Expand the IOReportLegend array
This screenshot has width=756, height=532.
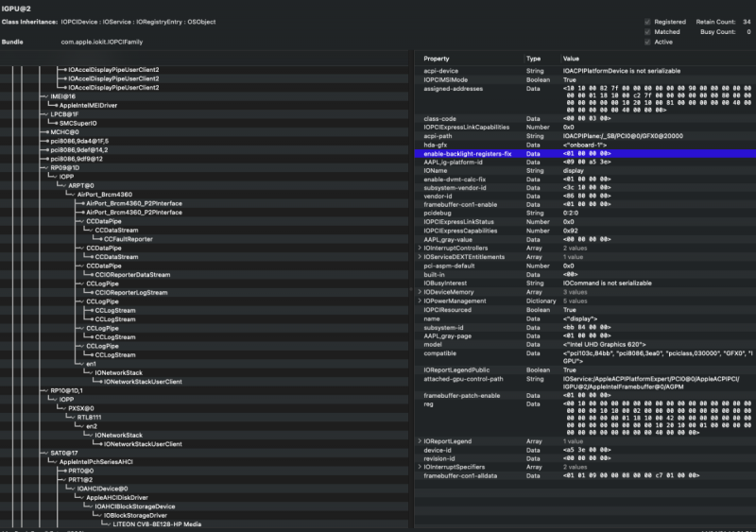pos(420,441)
